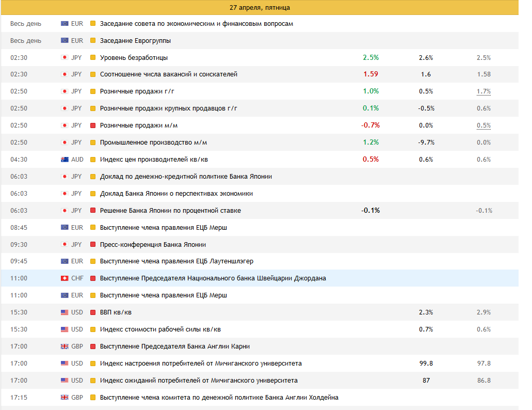Open event Заседание совета по экономическим и финансовым вопросам
Image resolution: width=532 pixels, height=410 pixels.
point(197,24)
